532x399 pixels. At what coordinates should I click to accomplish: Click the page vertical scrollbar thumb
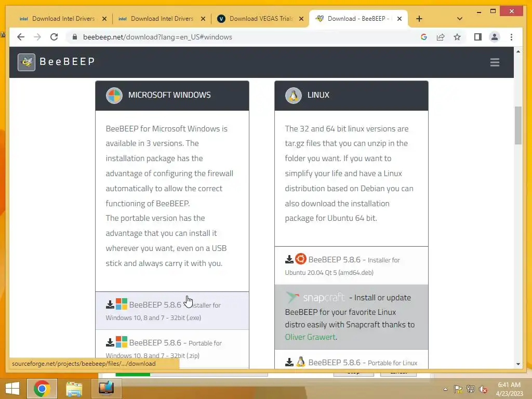[x=518, y=125]
